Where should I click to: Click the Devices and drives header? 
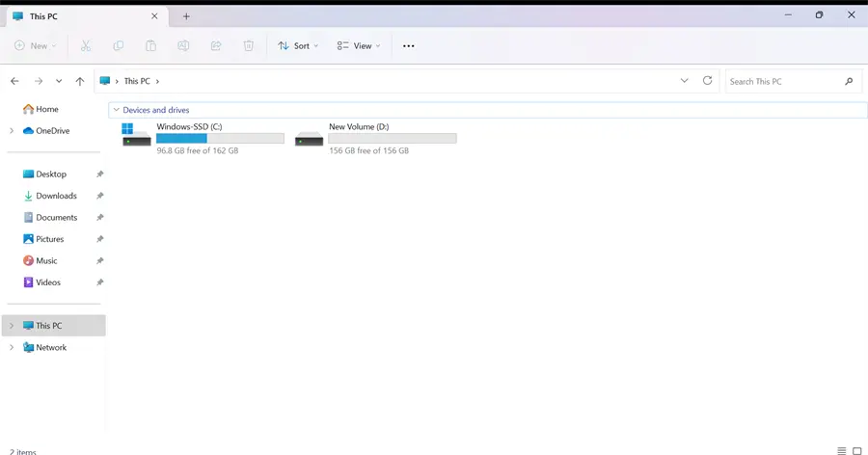pos(156,110)
